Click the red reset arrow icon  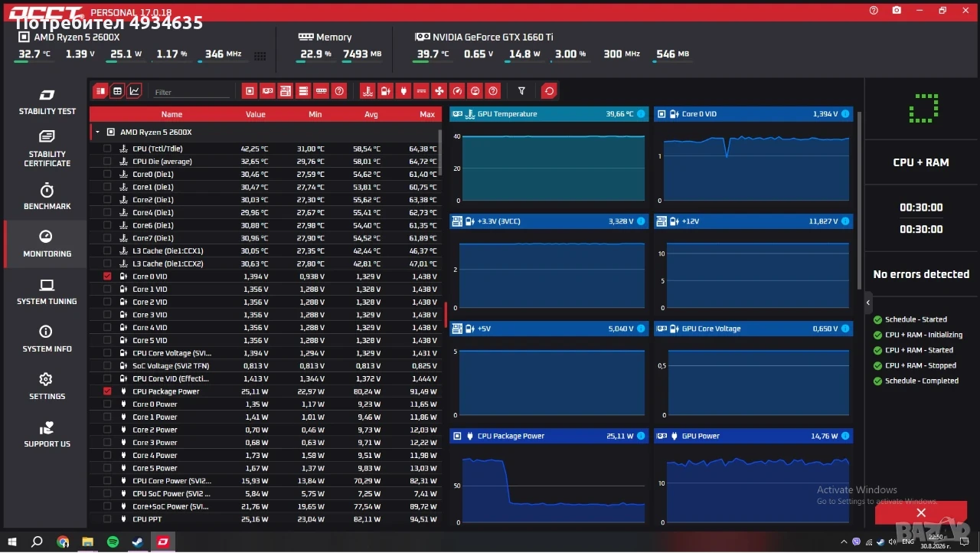[x=549, y=91]
